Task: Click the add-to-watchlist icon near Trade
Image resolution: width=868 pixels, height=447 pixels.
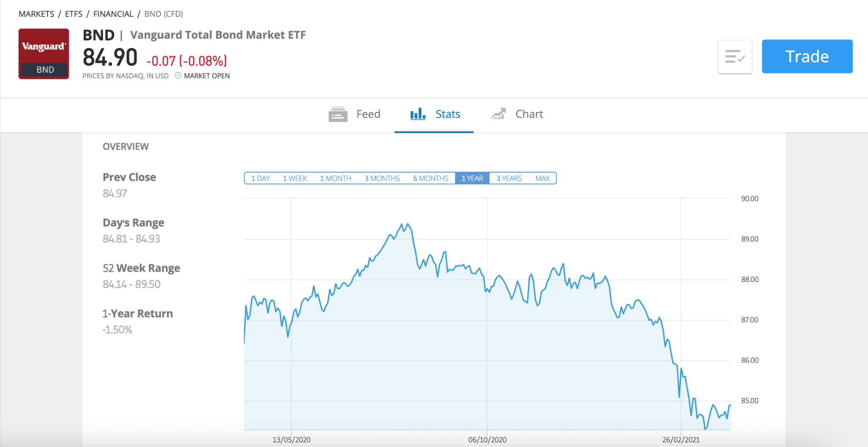Action: [735, 56]
